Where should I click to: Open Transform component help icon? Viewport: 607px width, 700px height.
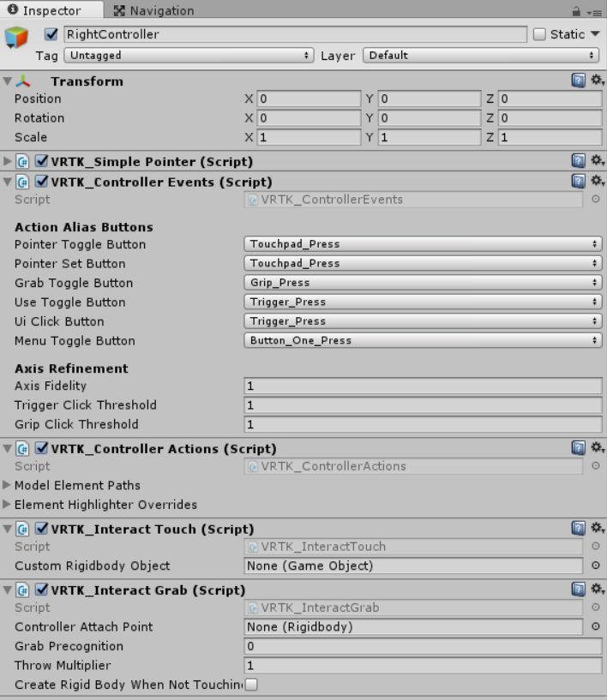point(578,81)
